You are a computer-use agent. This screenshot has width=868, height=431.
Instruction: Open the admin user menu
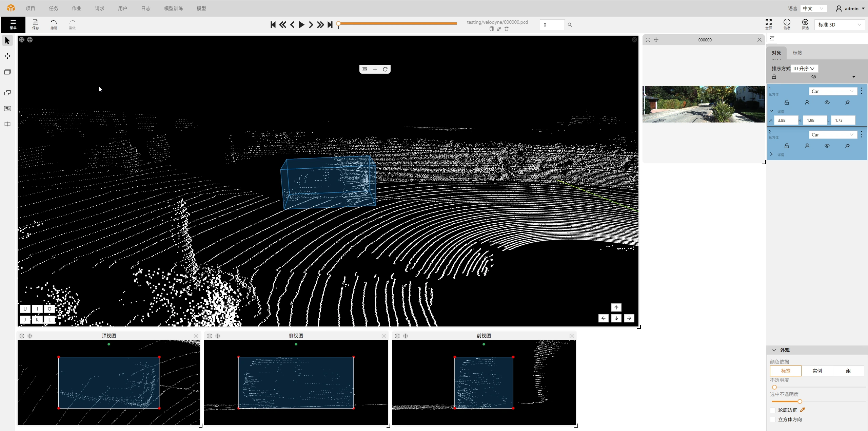(851, 8)
